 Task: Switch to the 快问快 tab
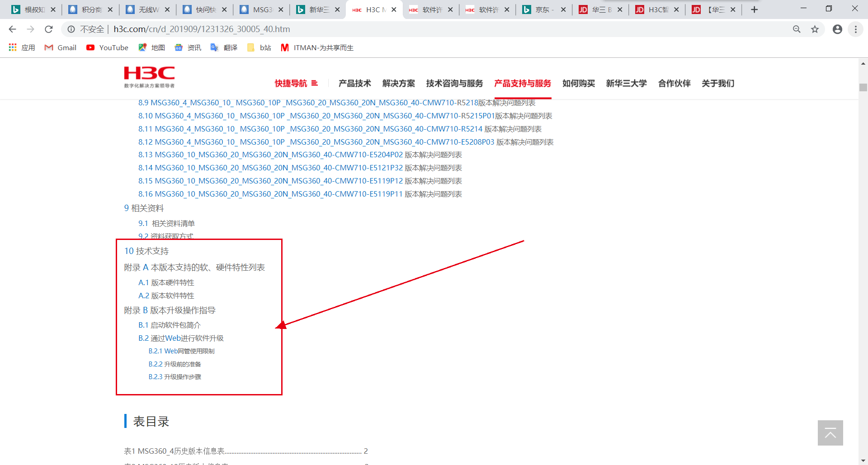(x=204, y=9)
